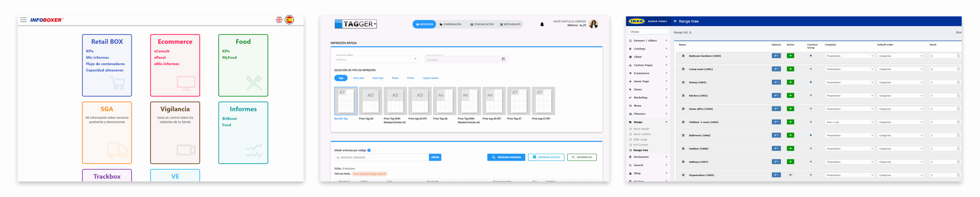Click the Choose search box in IKEA sidebar
980x197 pixels.
(648, 32)
